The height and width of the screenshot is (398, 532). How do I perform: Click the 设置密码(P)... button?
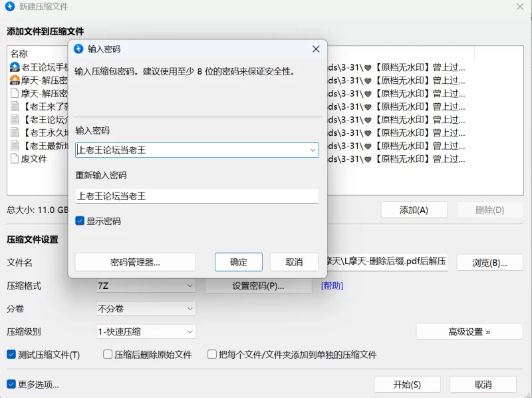point(258,286)
